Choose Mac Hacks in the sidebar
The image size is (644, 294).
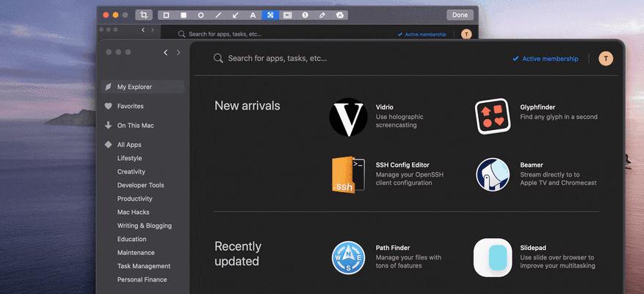click(133, 212)
